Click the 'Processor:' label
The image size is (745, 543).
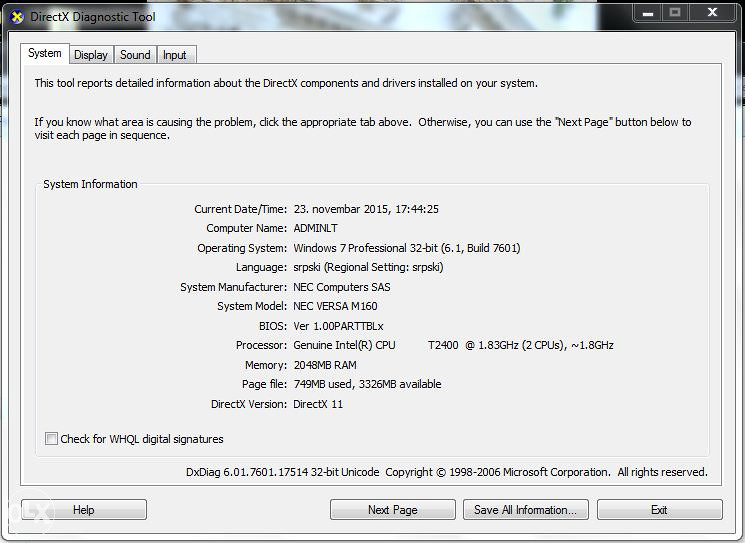[261, 345]
